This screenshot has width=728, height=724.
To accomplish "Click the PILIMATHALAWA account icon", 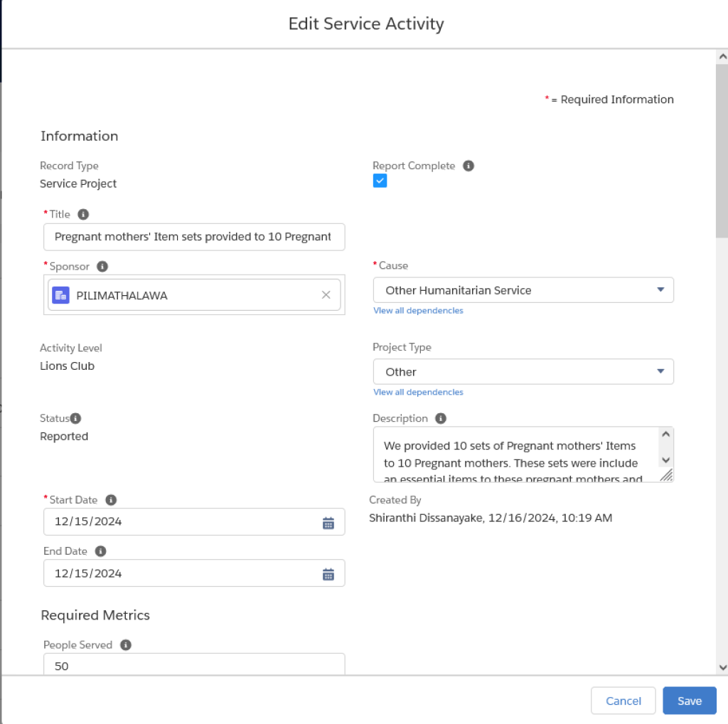I will pos(61,295).
